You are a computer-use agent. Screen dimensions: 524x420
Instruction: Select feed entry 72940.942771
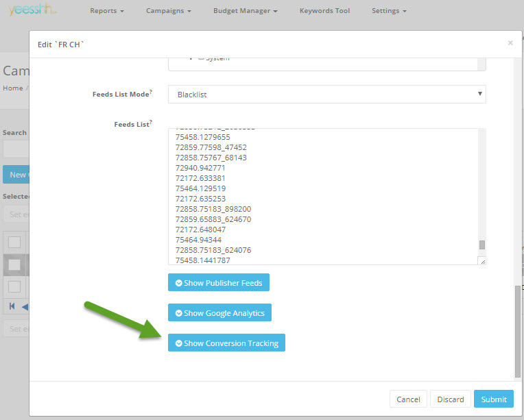pyautogui.click(x=200, y=168)
